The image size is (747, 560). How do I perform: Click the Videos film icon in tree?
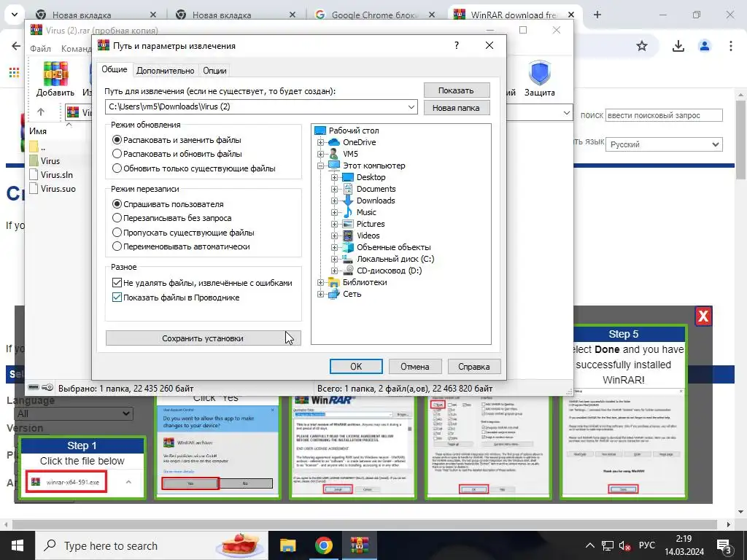pos(348,236)
